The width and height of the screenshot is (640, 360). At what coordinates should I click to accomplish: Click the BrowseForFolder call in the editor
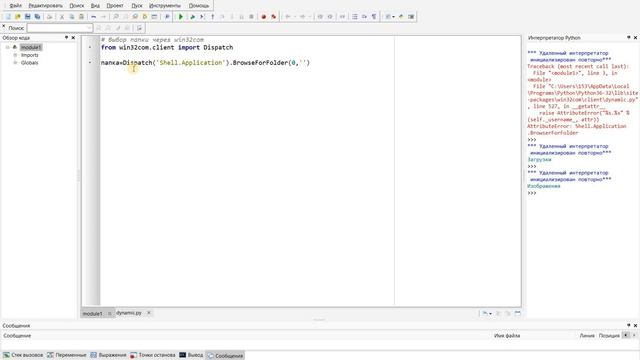coord(260,62)
